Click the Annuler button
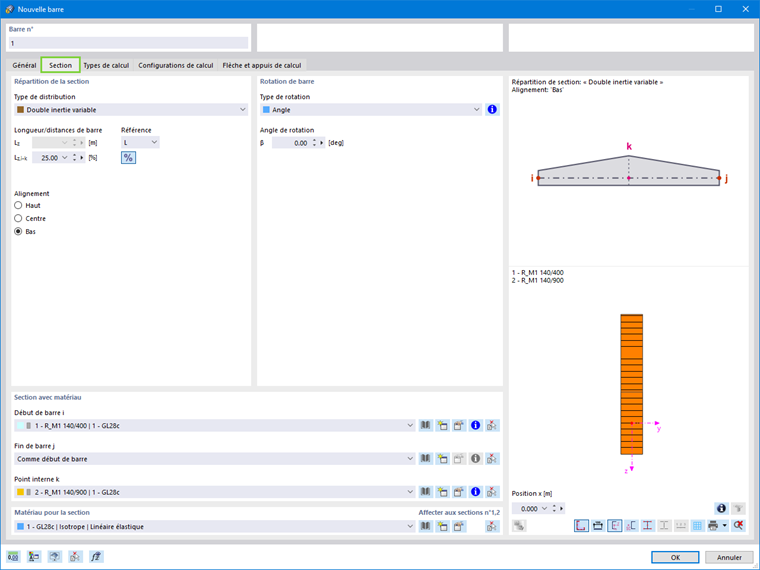This screenshot has width=760, height=570. pyautogui.click(x=729, y=557)
